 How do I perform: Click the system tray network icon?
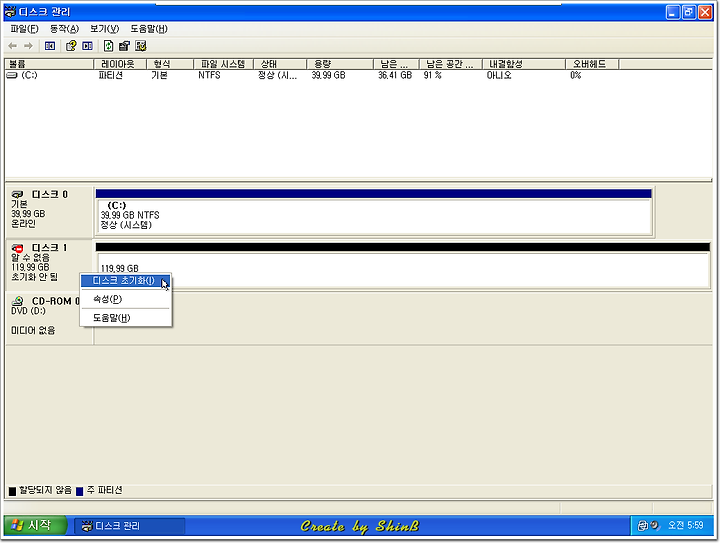click(643, 526)
